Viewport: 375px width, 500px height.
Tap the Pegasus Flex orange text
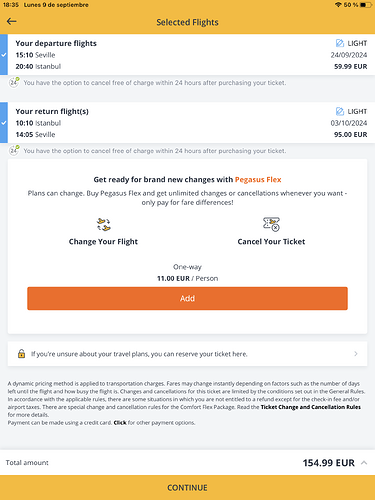click(258, 180)
